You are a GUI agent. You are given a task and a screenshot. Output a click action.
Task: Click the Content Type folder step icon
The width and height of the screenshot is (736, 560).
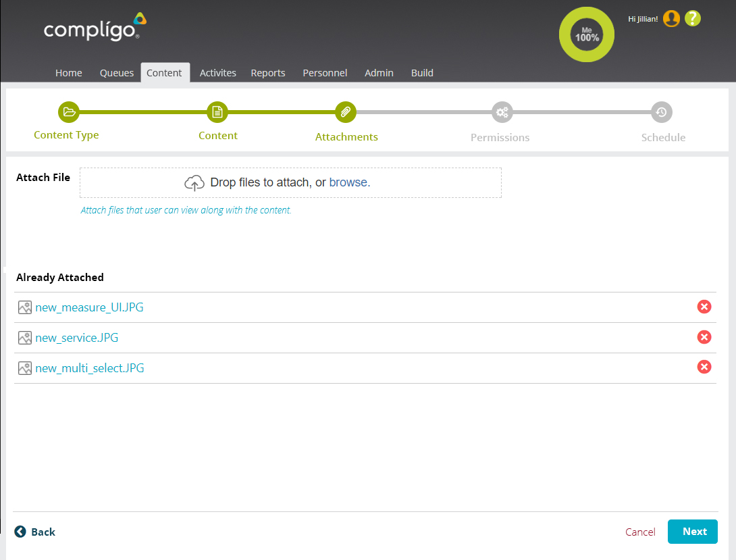click(69, 112)
